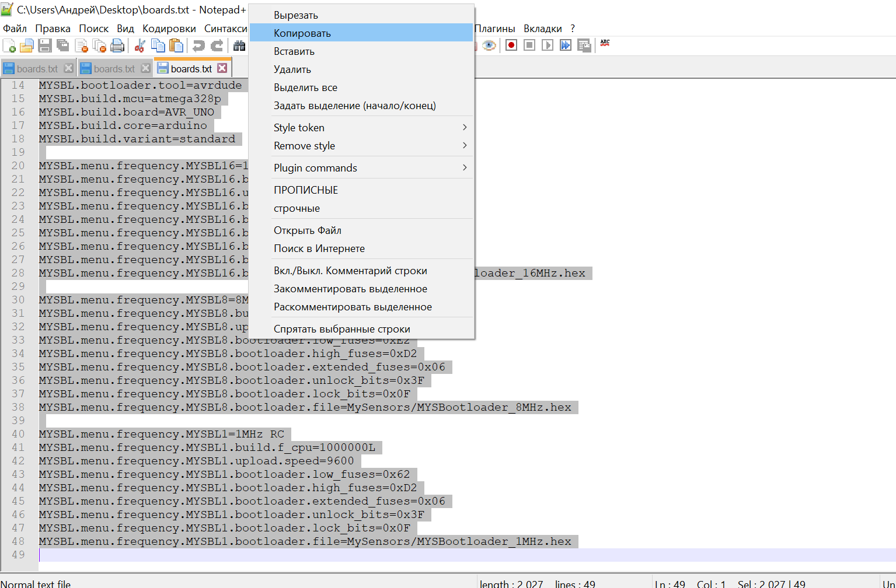The image size is (896, 588).
Task: Switch to the first boards.txt tab
Action: click(x=37, y=69)
